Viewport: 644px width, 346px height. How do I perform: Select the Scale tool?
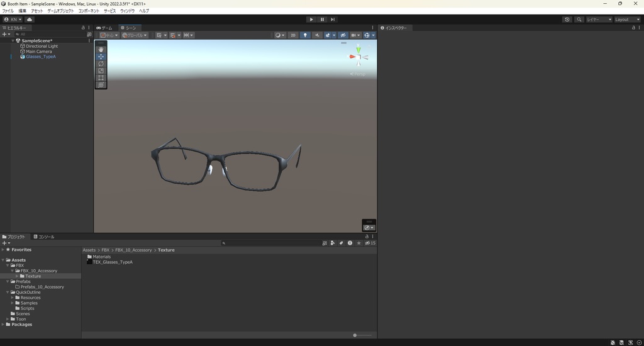[101, 70]
